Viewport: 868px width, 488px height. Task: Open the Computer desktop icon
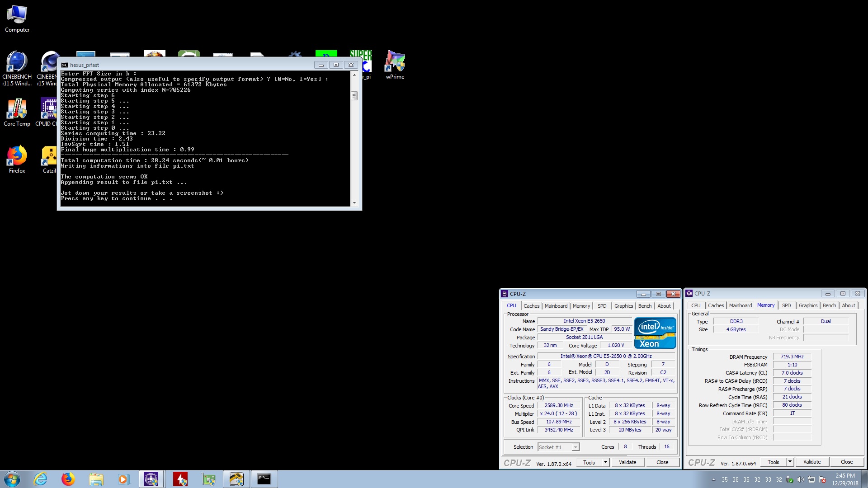tap(17, 19)
